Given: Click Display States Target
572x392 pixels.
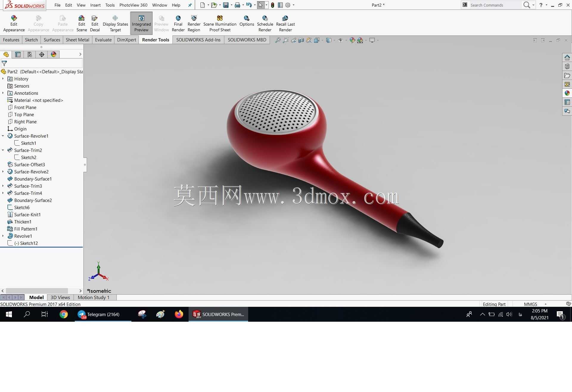Looking at the screenshot, I should (x=115, y=23).
